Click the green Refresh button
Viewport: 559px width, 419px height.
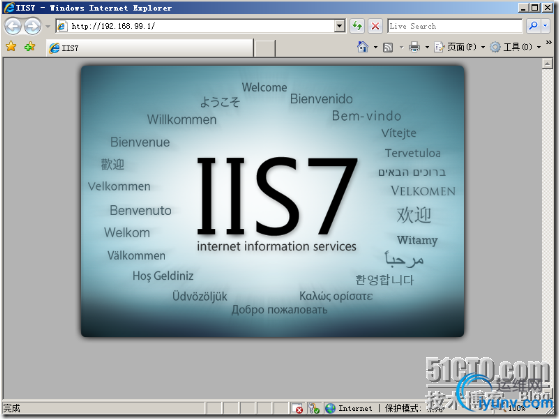[357, 26]
